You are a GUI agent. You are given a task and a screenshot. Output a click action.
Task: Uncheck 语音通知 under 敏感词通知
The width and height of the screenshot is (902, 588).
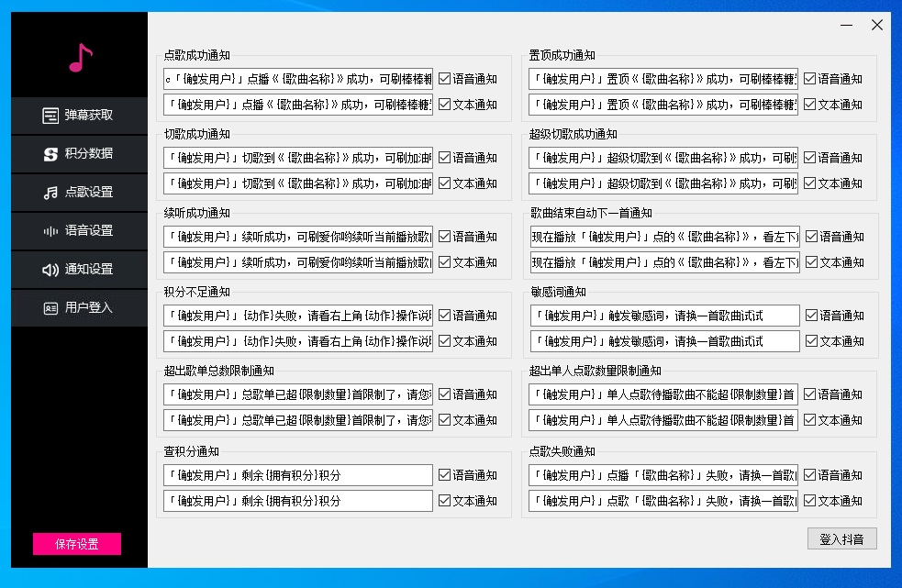pos(811,316)
